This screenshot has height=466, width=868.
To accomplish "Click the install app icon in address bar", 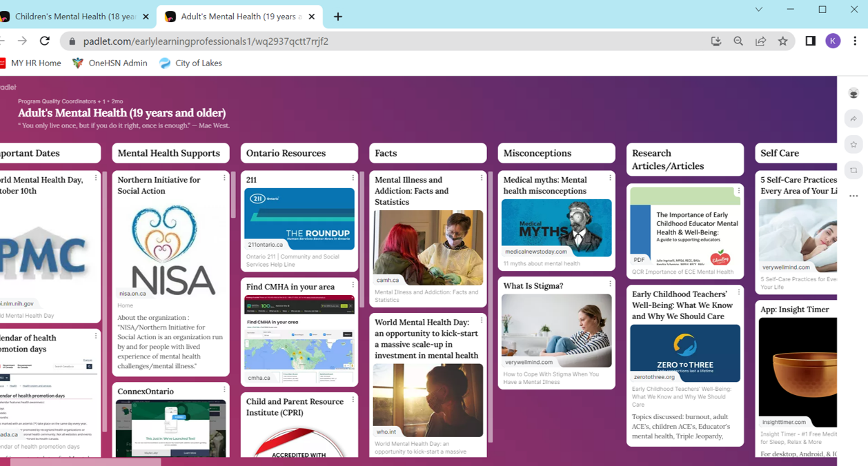I will coord(716,41).
